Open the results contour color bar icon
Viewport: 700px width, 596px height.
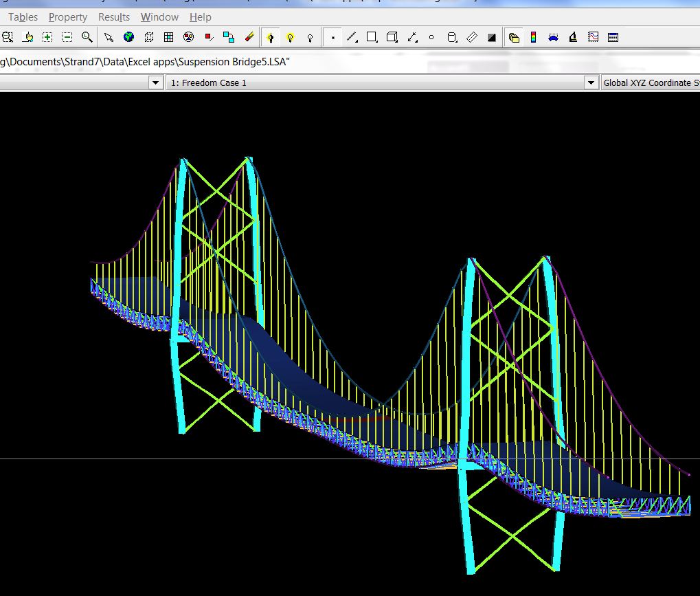(x=533, y=37)
